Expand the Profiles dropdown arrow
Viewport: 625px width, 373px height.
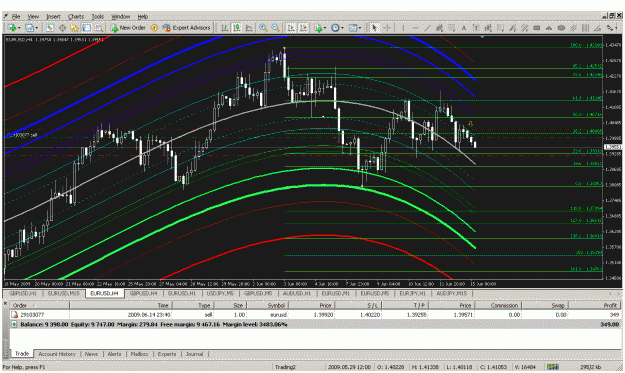click(37, 27)
